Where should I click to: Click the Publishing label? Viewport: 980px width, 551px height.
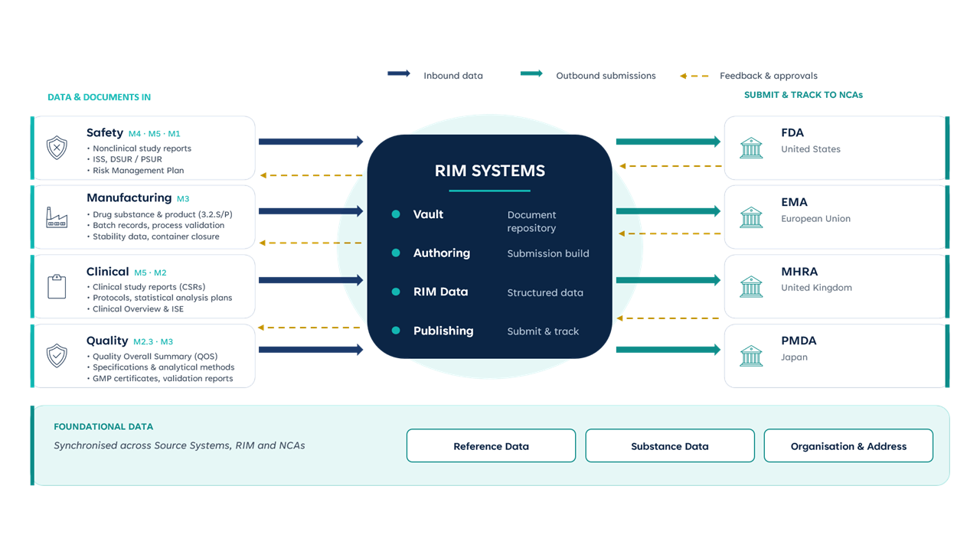coord(443,331)
